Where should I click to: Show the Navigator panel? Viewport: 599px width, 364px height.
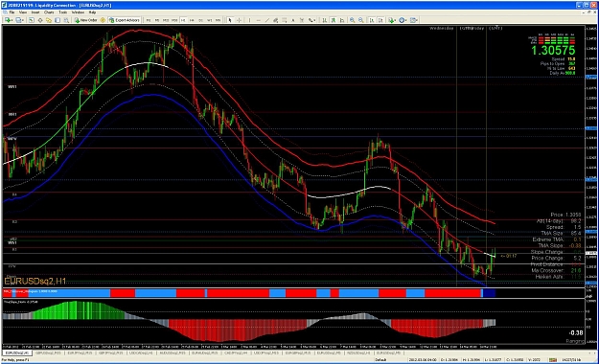pos(49,20)
